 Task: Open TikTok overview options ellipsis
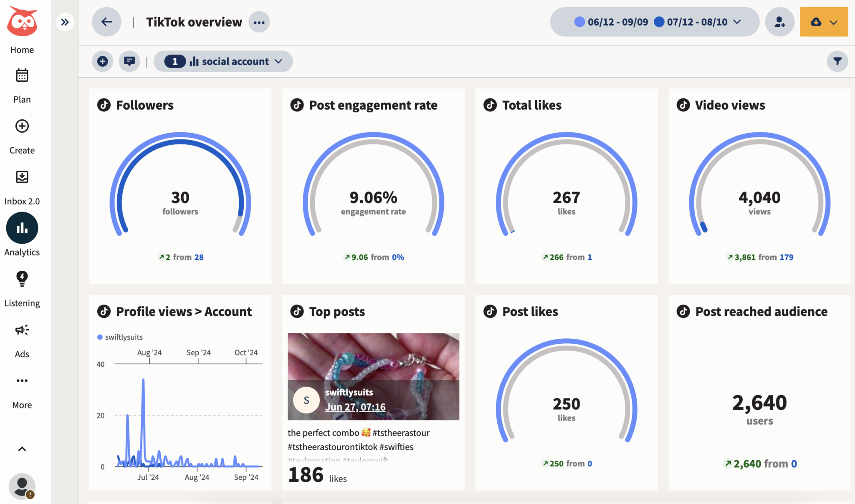(x=259, y=22)
